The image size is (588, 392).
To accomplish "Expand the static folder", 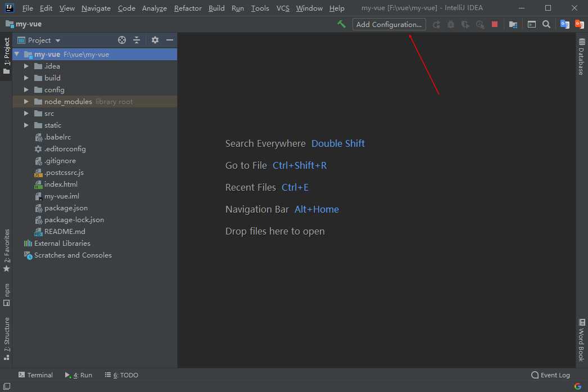I will pos(26,125).
